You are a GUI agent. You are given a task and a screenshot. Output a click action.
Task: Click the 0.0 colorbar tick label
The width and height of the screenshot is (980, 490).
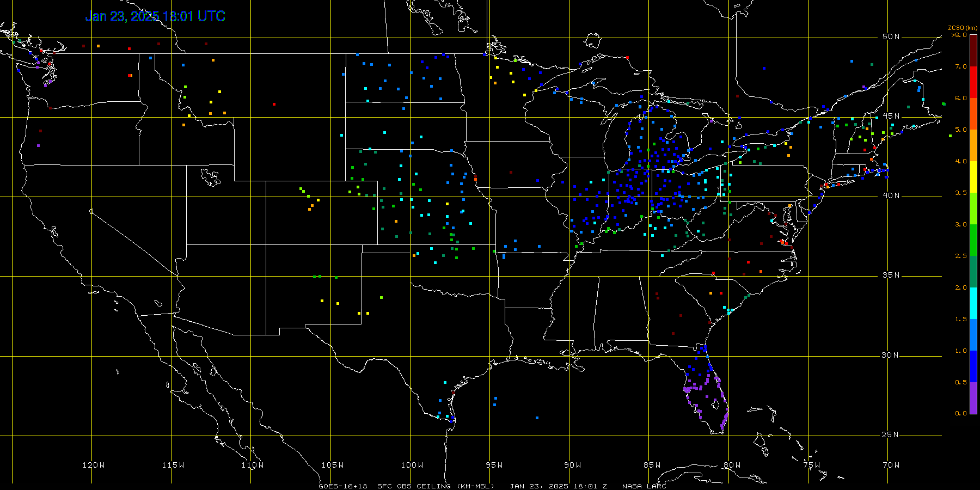(x=961, y=413)
